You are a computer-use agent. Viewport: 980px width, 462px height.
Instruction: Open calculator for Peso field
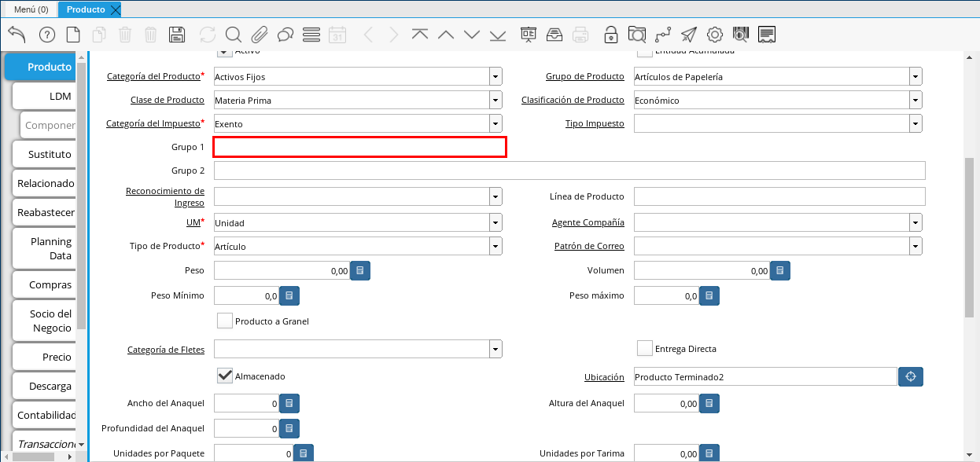pyautogui.click(x=360, y=270)
